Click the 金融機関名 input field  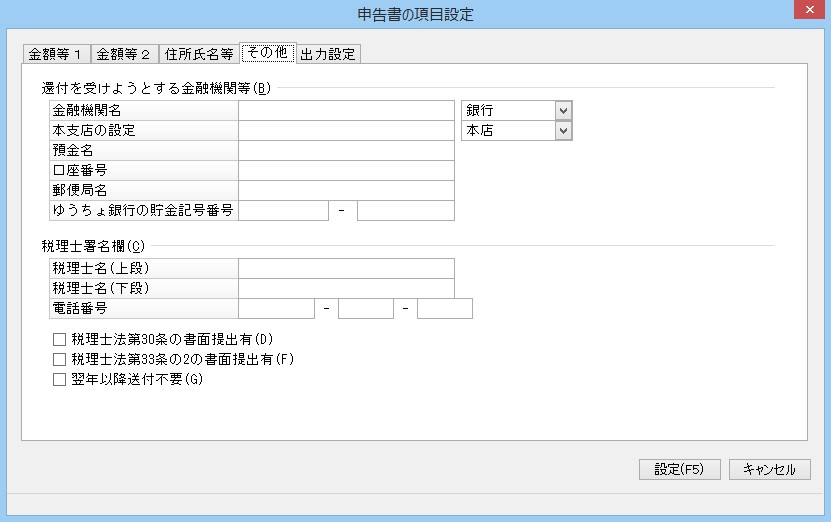(346, 110)
